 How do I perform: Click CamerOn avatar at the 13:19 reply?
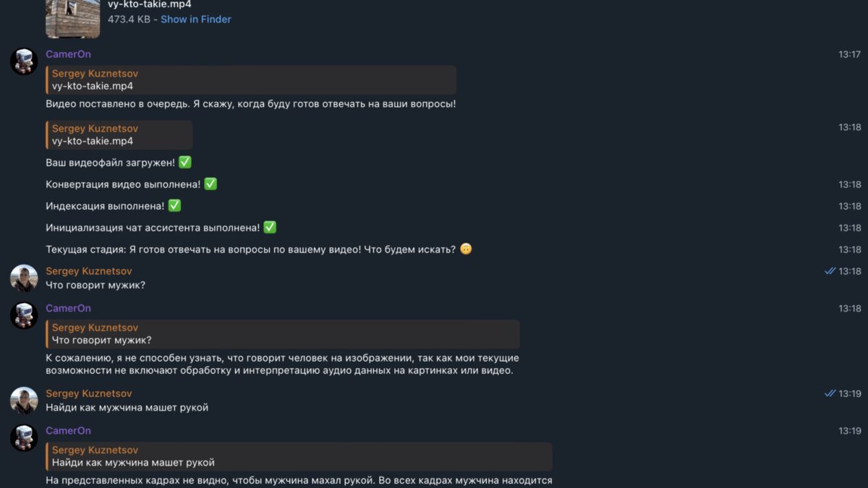pyautogui.click(x=24, y=438)
